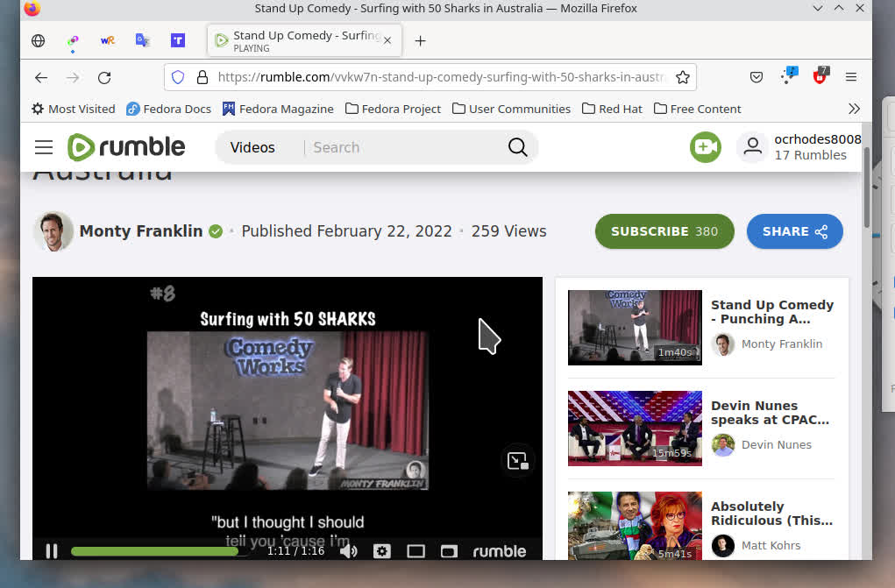Screen dimensions: 895x588
Task: Open the ocrhodes8008 account menu
Action: click(799, 147)
